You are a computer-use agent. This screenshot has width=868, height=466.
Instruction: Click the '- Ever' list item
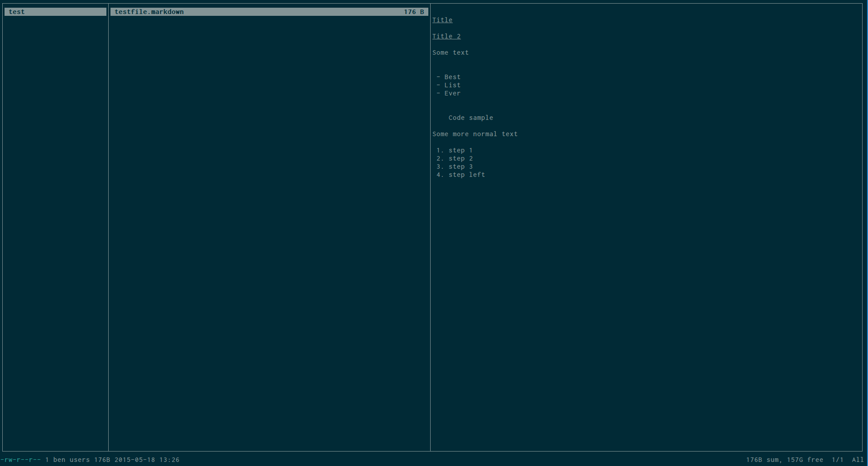[x=448, y=93]
